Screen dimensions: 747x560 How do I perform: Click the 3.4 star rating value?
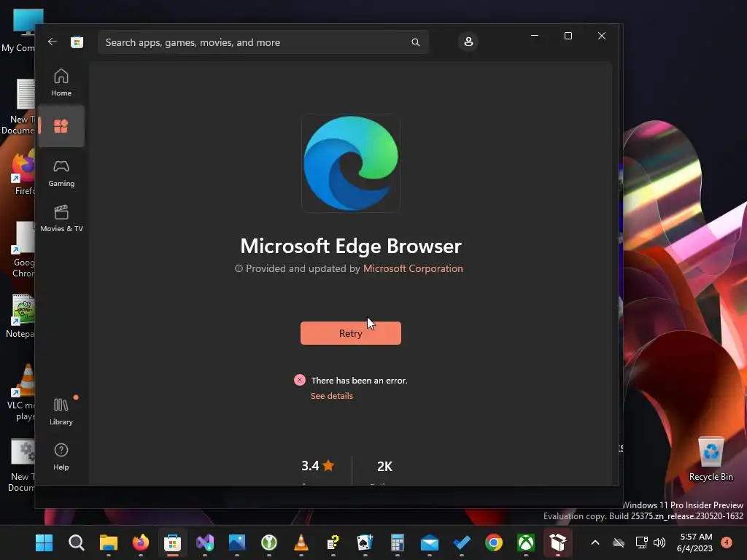pos(317,466)
